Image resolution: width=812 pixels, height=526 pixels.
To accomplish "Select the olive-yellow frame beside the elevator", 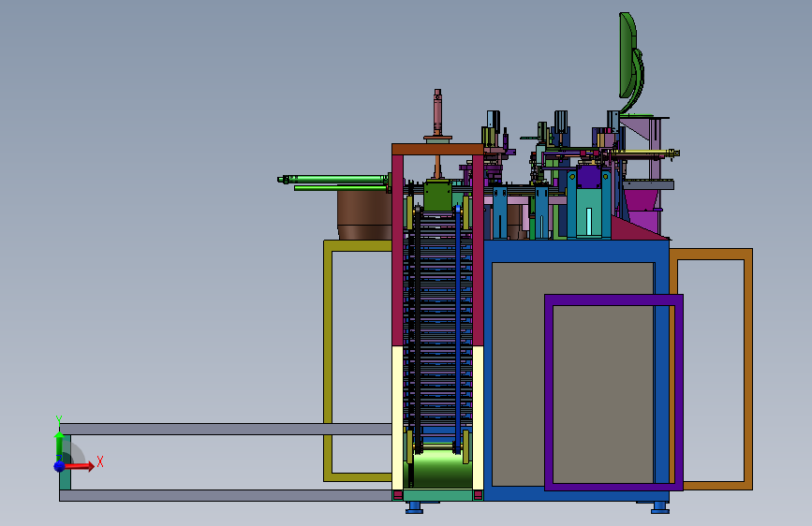I will (328, 360).
